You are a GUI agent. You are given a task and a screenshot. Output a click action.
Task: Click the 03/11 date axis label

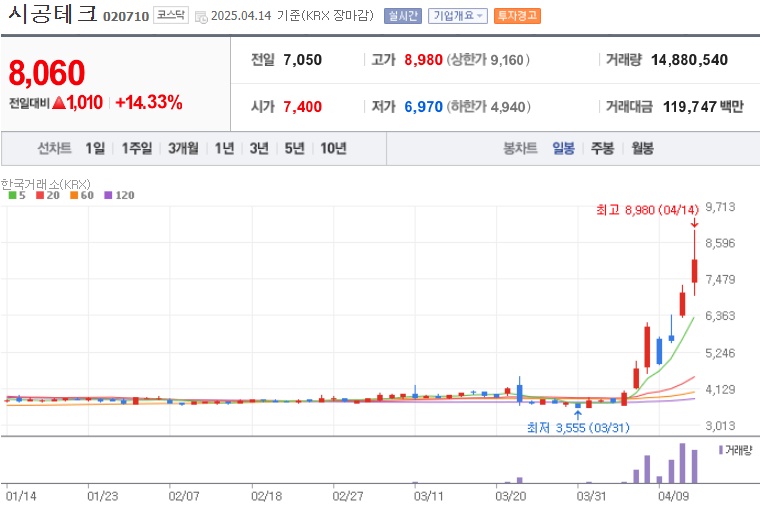428,496
